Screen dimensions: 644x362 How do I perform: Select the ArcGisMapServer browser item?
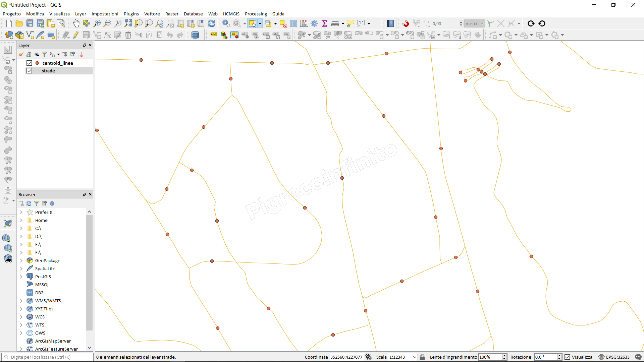[x=53, y=341]
